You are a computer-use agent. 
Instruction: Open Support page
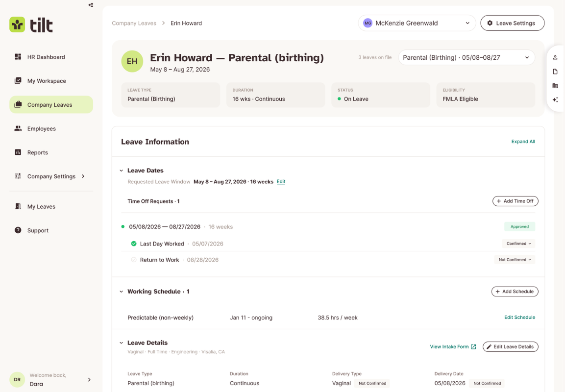[x=51, y=230]
